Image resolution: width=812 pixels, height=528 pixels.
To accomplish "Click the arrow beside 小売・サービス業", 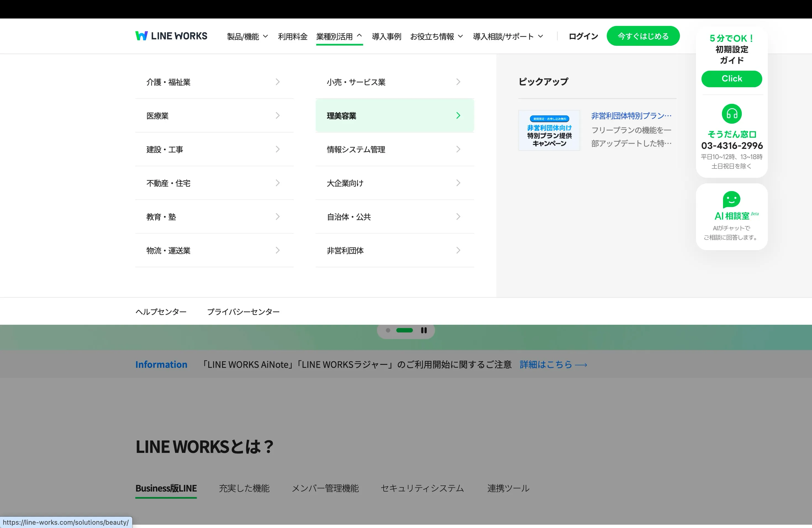I will [458, 82].
